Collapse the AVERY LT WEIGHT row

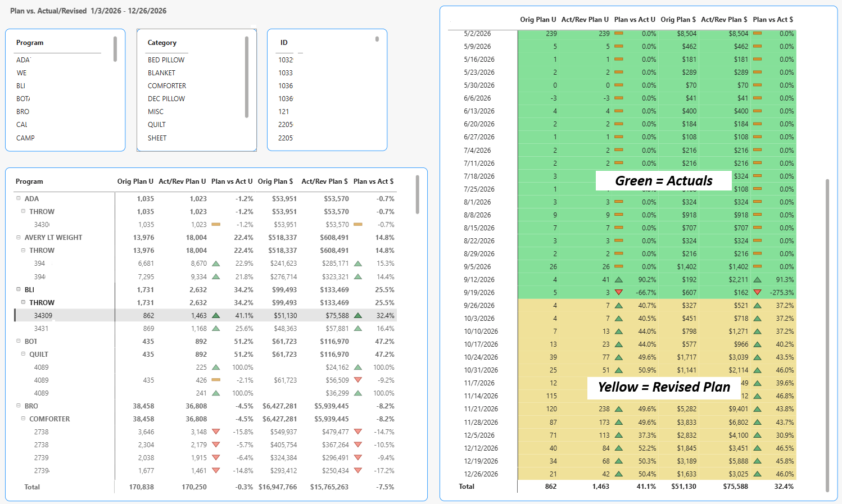(19, 237)
